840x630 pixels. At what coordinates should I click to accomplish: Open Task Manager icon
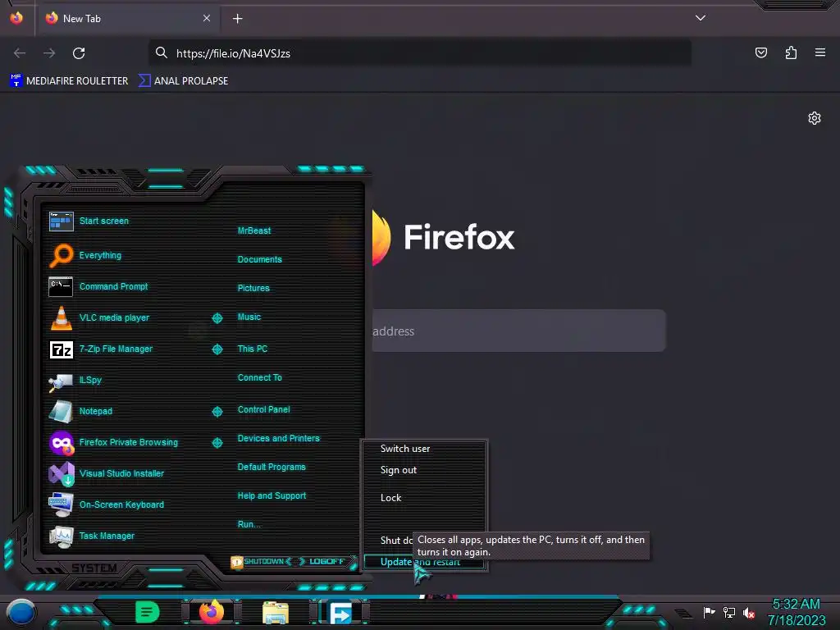(x=61, y=536)
